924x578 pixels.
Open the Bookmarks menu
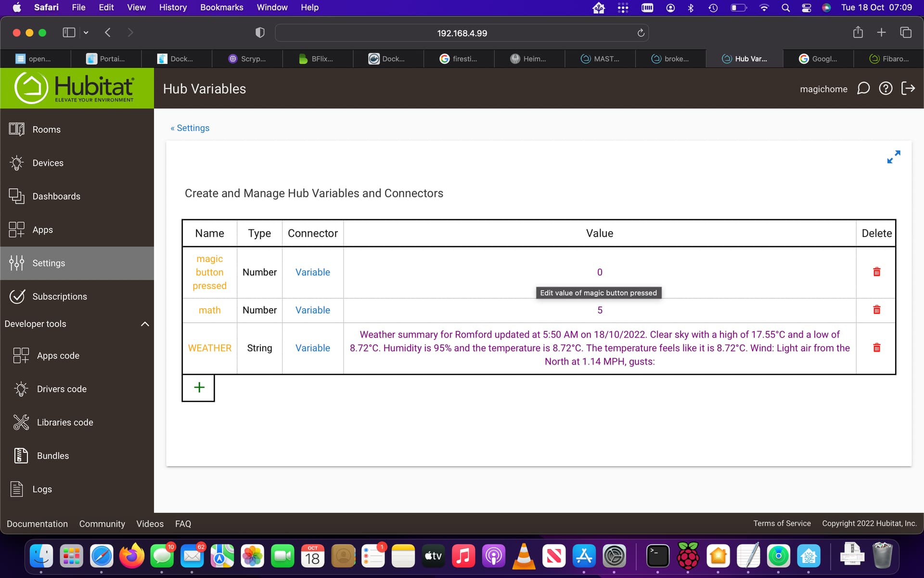pyautogui.click(x=221, y=8)
